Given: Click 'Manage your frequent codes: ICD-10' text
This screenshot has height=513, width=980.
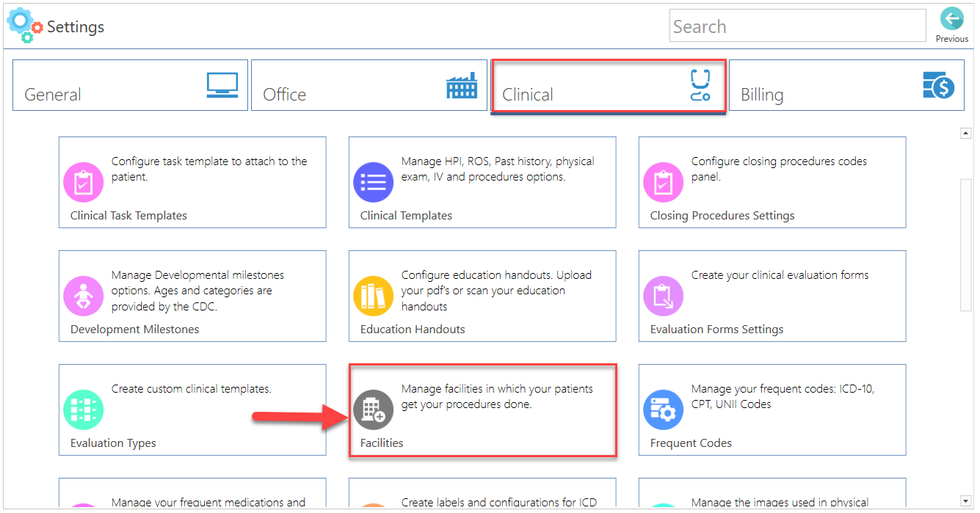Looking at the screenshot, I should [783, 396].
